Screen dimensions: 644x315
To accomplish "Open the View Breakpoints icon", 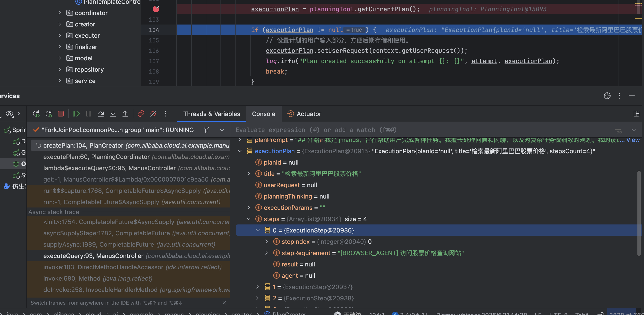I will tap(141, 114).
